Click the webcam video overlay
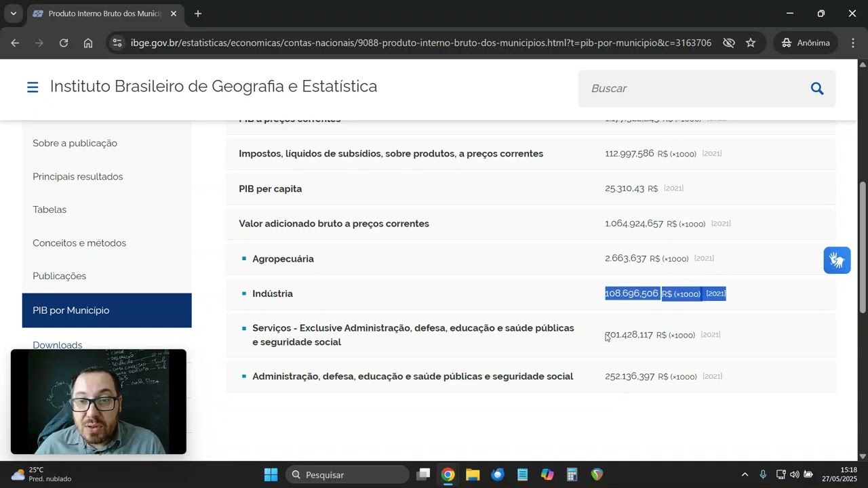Screen dimensions: 868x488 tap(98, 401)
